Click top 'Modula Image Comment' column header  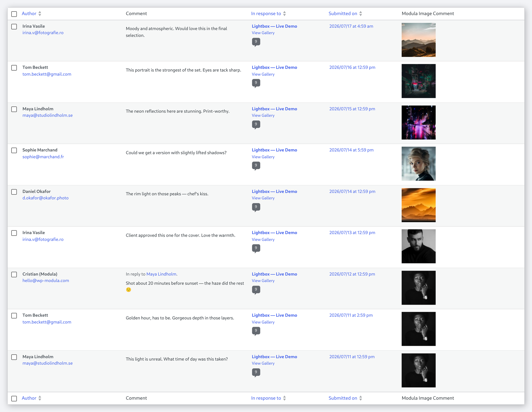click(428, 14)
